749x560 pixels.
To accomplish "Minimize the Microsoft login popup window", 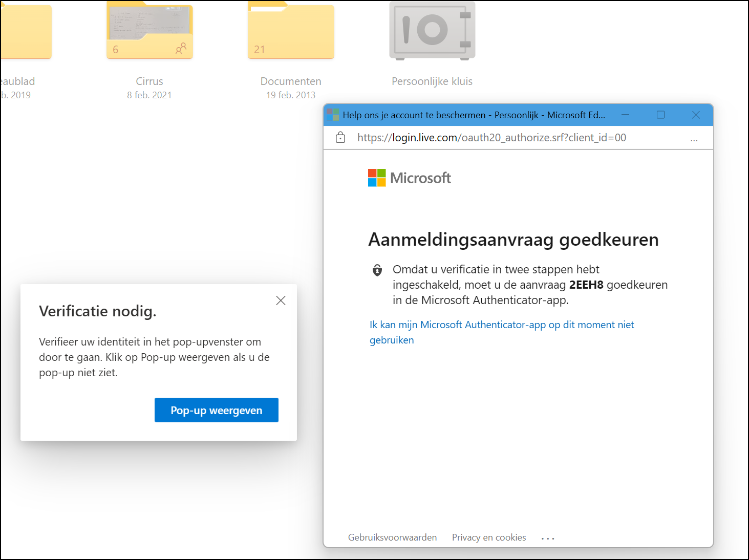I will (626, 115).
